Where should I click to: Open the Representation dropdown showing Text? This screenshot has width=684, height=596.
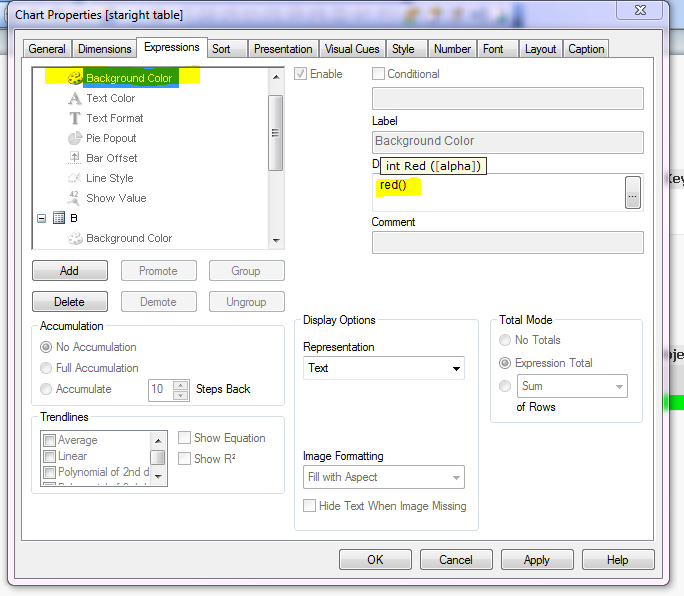[x=384, y=368]
